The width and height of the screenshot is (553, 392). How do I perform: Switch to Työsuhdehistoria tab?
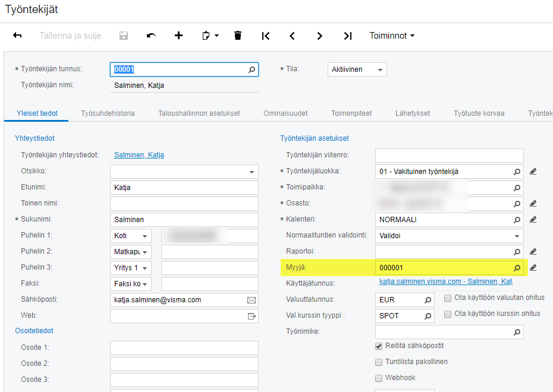tap(108, 113)
